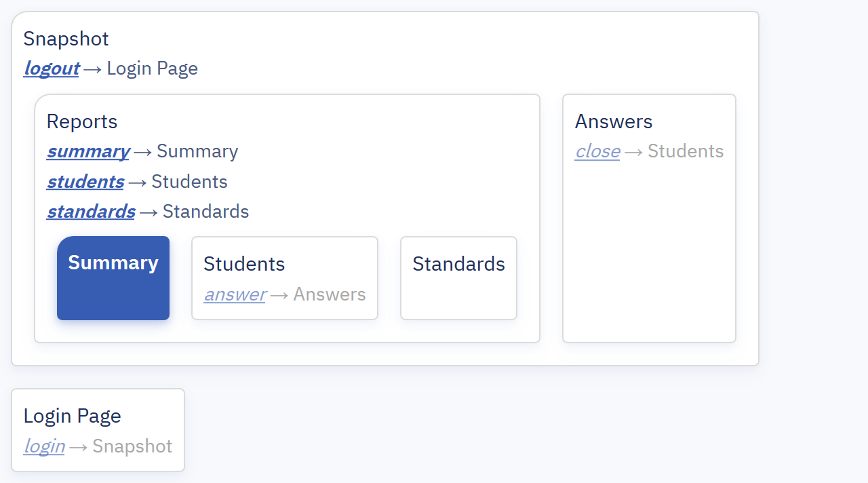868x483 pixels.
Task: Click the logout event link
Action: 52,69
